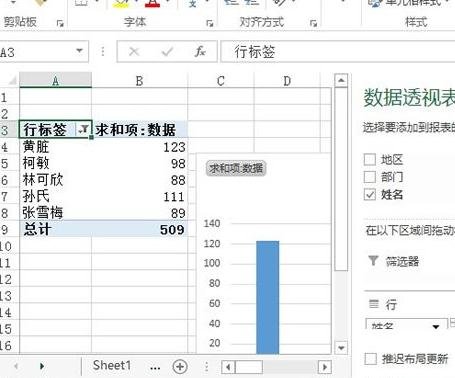Select cell with value 123
455x378 pixels.
tap(139, 147)
